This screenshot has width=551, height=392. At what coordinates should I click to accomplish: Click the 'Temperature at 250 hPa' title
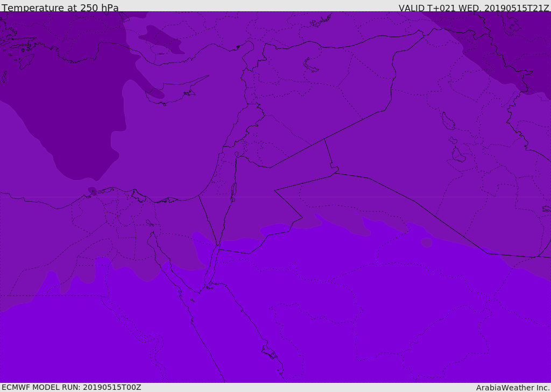(x=60, y=8)
